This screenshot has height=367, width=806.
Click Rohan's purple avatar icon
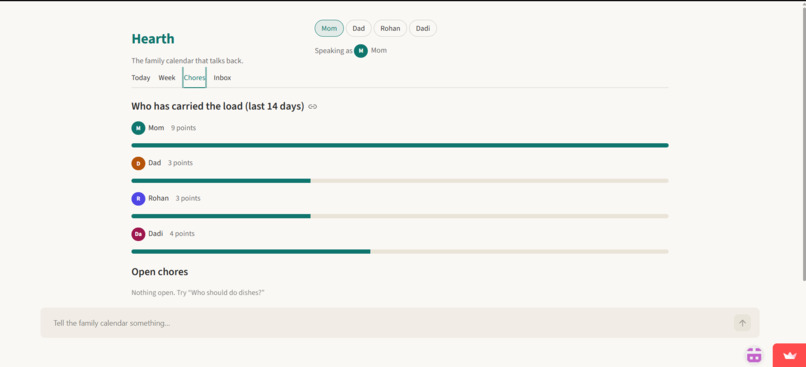(x=138, y=199)
